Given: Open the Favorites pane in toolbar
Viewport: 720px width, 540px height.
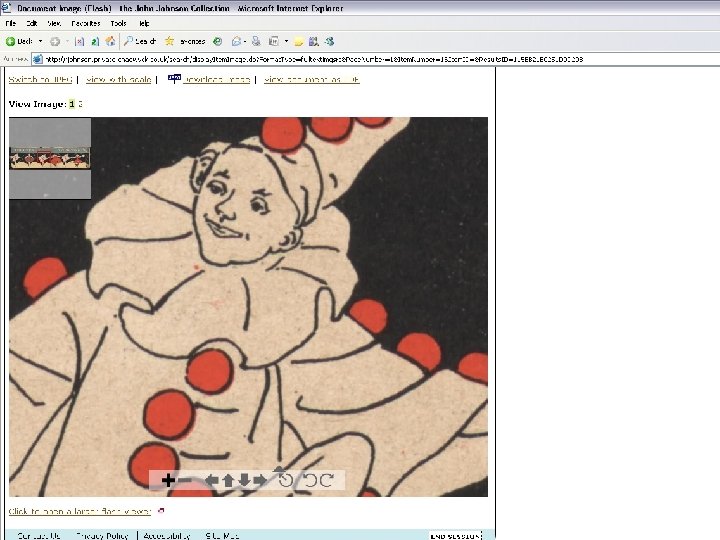Looking at the screenshot, I should coord(185,41).
